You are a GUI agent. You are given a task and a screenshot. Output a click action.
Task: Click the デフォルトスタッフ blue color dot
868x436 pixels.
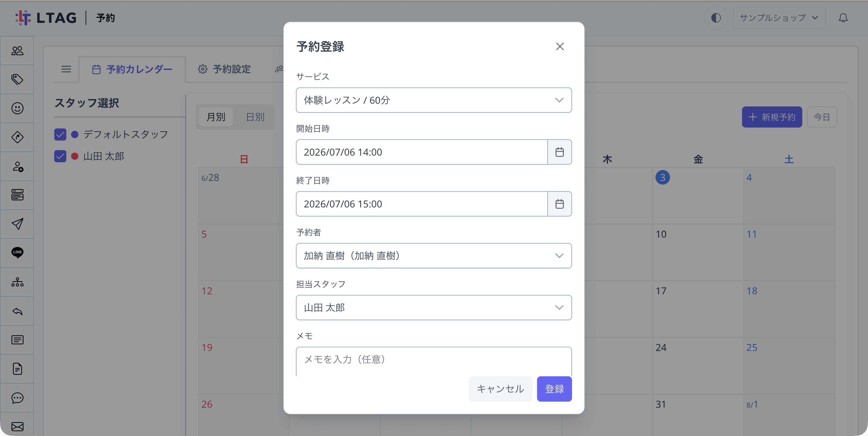(x=75, y=134)
